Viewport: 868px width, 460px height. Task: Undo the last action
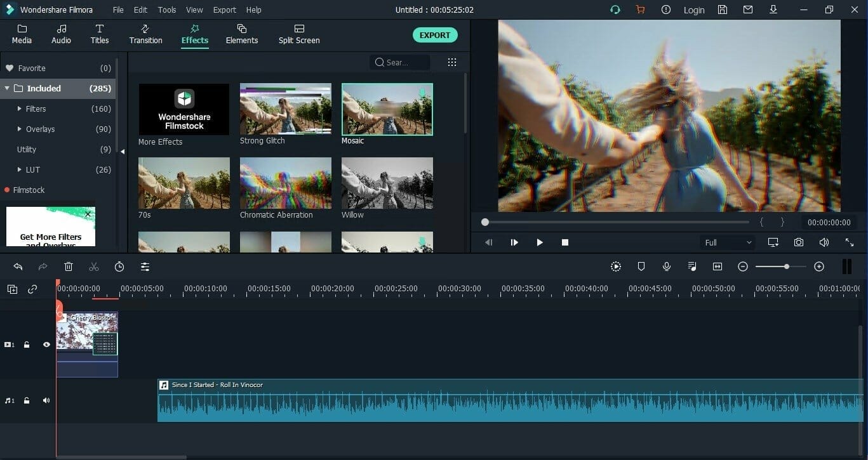point(17,266)
